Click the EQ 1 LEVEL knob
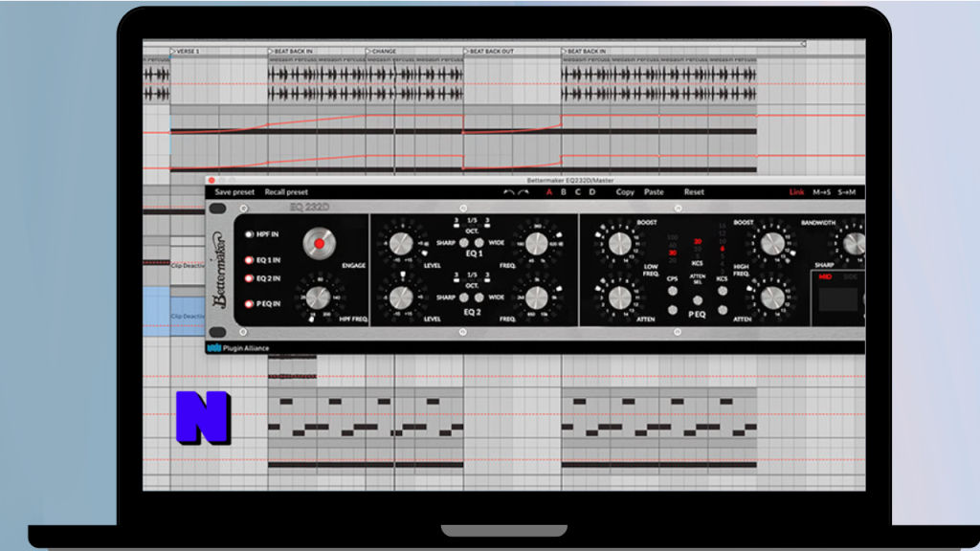 point(401,244)
